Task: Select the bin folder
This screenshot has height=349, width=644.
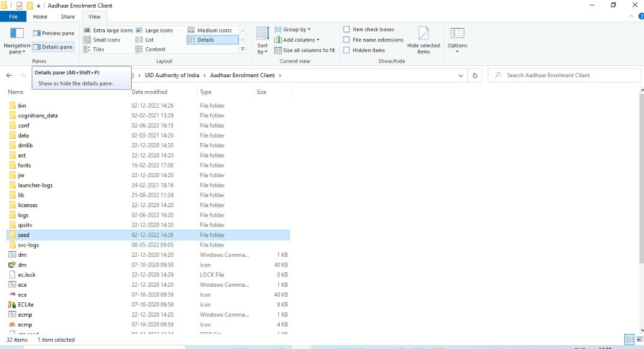Action: pyautogui.click(x=148, y=105)
